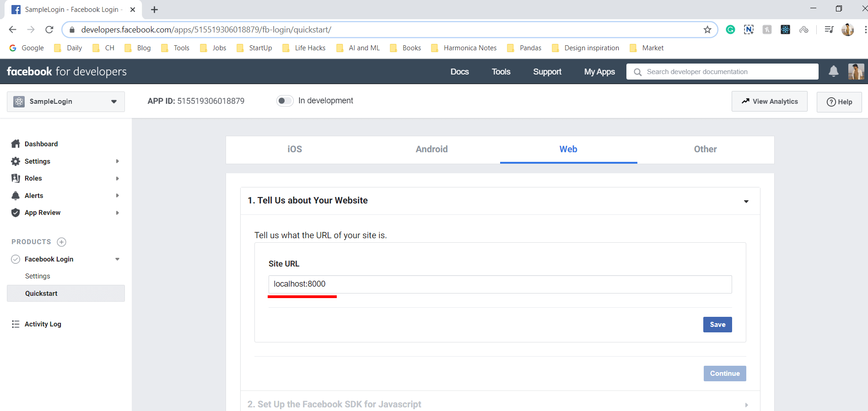The width and height of the screenshot is (868, 411).
Task: Open the Docs menu
Action: (459, 72)
